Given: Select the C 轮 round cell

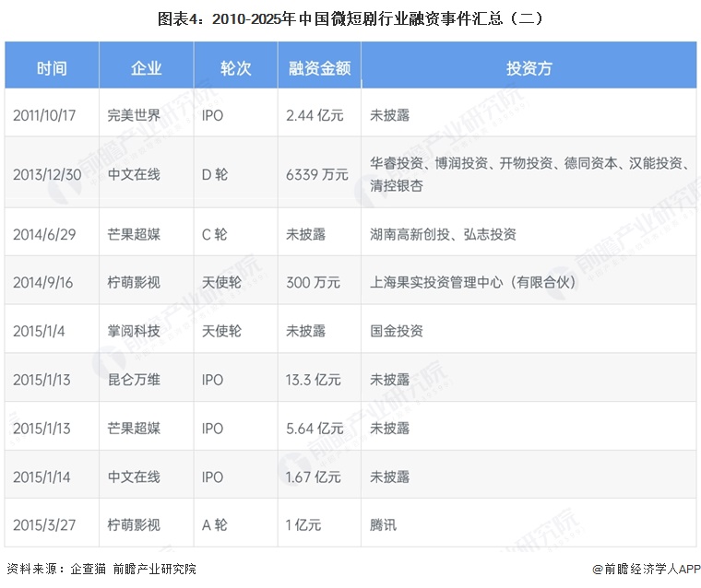Looking at the screenshot, I should (215, 234).
